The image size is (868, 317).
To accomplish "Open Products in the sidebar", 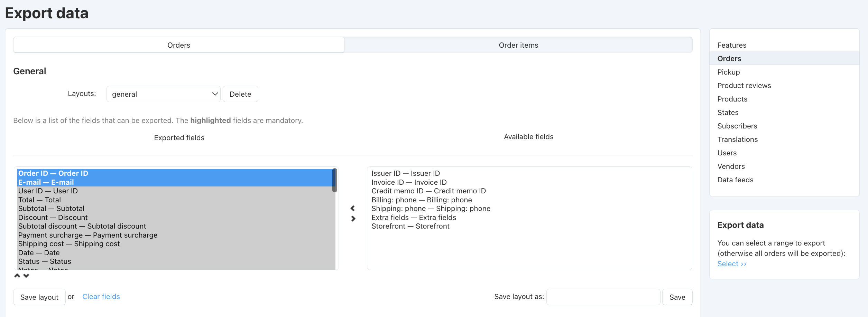I will point(732,99).
